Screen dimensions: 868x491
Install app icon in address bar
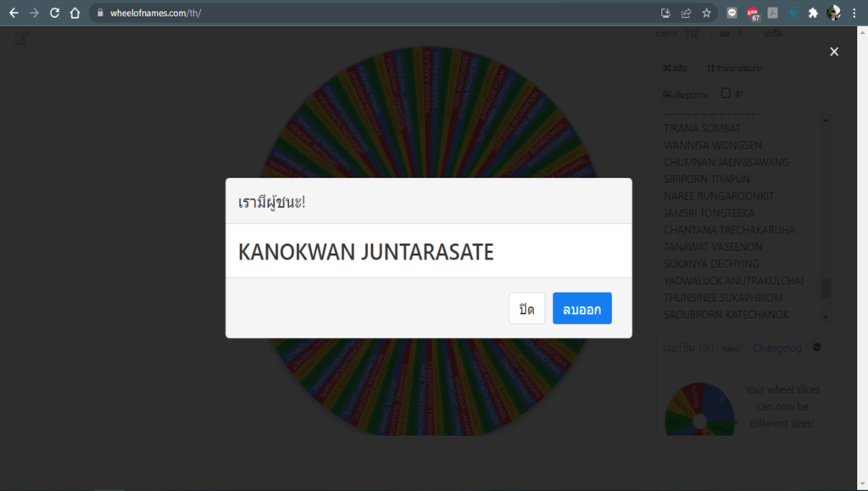[666, 13]
